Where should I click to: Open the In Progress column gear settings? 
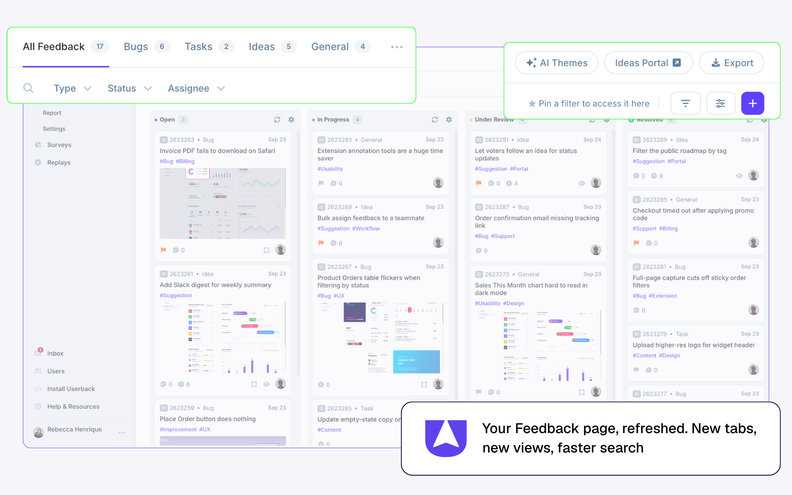click(x=449, y=120)
